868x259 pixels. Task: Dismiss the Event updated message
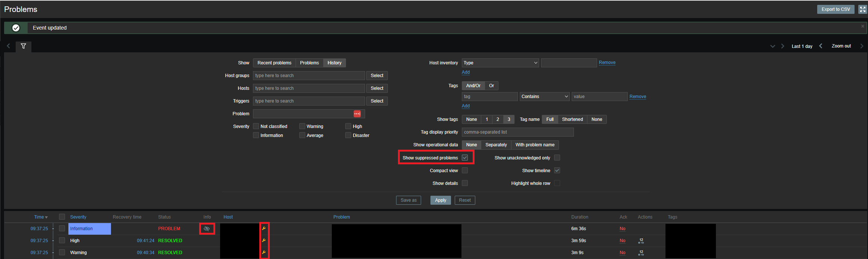863,26
